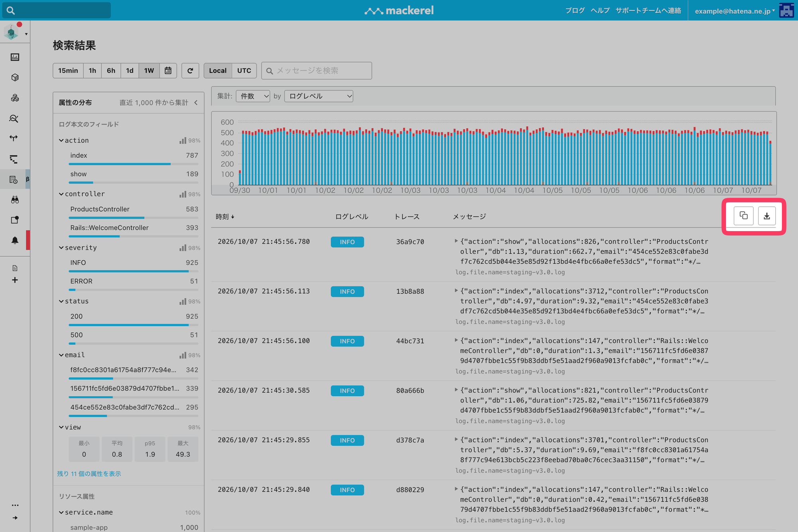The height and width of the screenshot is (532, 798).
Task: Open the alerts bell icon in sidebar
Action: [x=15, y=240]
